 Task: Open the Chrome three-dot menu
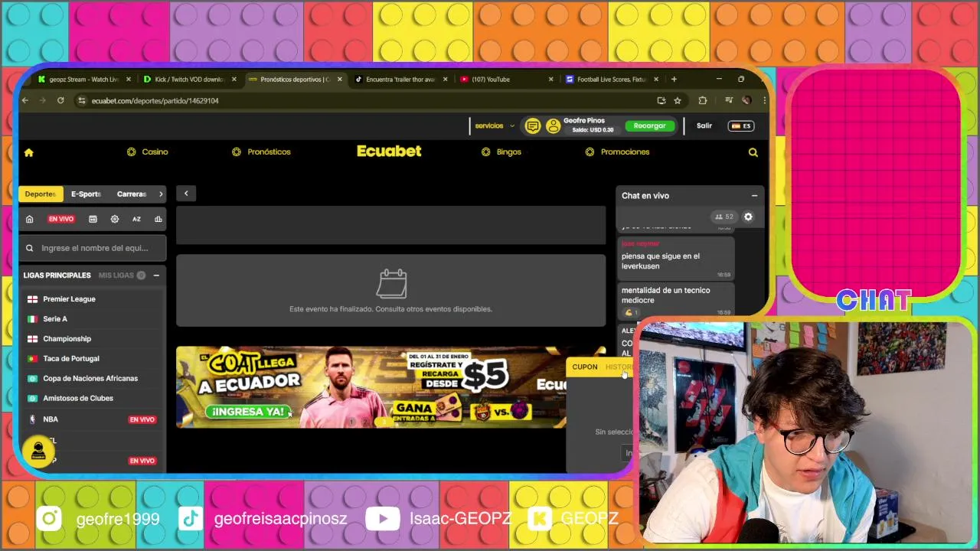pos(763,100)
